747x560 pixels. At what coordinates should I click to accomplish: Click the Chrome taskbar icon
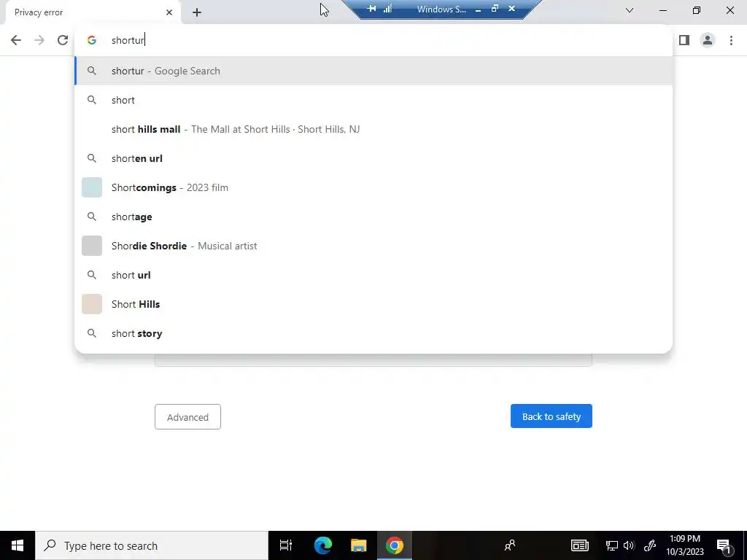pyautogui.click(x=395, y=545)
